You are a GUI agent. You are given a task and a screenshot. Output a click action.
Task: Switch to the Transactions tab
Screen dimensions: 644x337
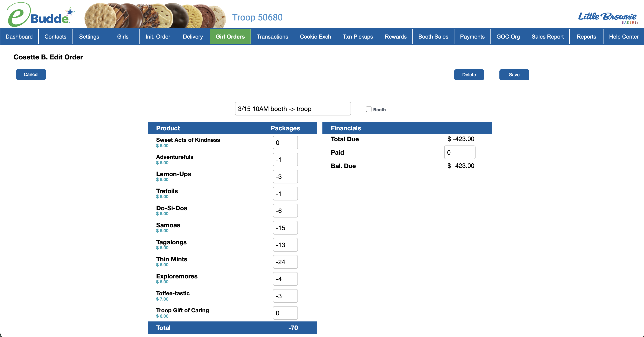coord(272,37)
